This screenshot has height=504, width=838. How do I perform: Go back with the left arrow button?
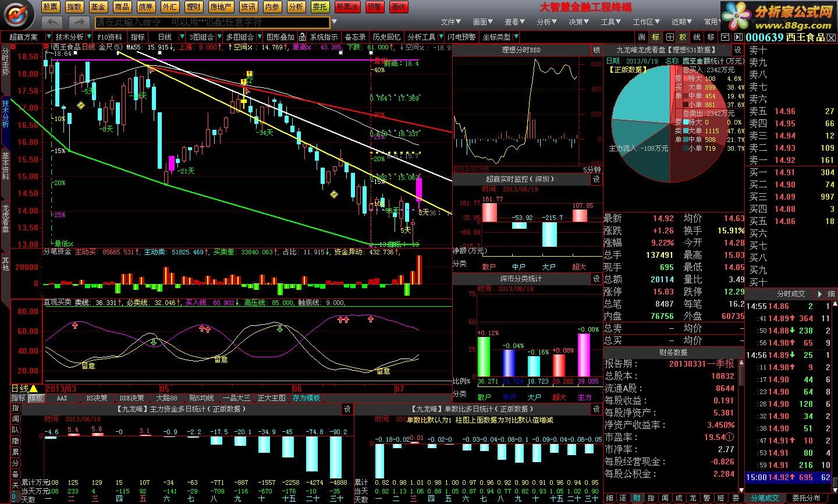tap(52, 22)
